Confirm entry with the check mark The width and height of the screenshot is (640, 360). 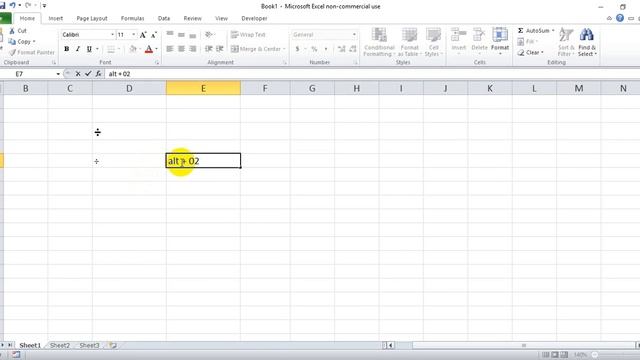(x=88, y=74)
